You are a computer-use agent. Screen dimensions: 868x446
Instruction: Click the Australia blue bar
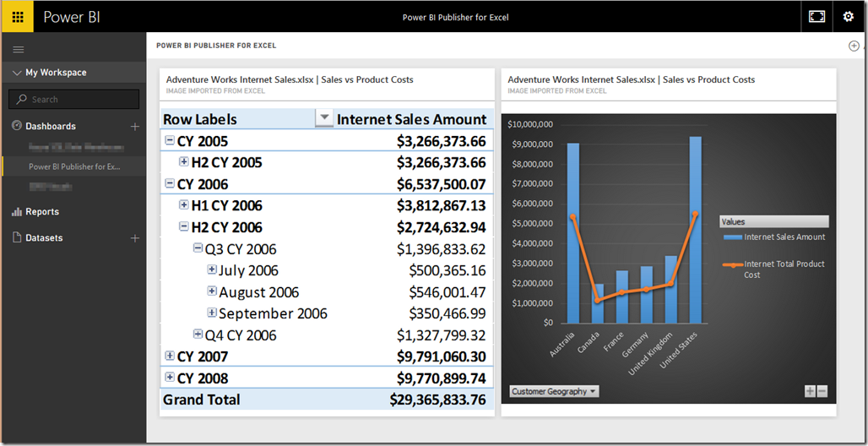point(573,233)
